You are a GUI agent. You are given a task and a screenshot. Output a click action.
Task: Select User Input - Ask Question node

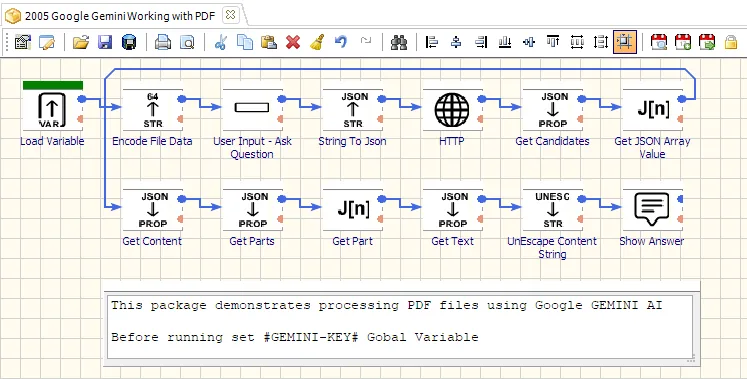[252, 110]
